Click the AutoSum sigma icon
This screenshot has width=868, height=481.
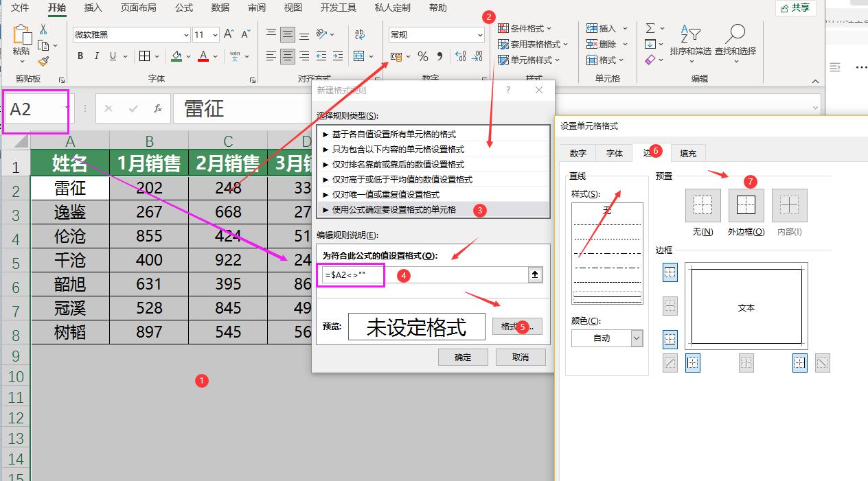[650, 28]
